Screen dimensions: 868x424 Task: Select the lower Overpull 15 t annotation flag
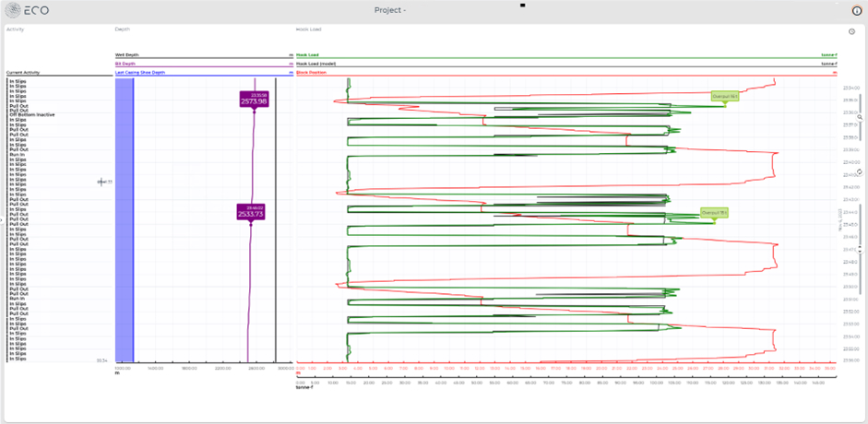pyautogui.click(x=714, y=212)
